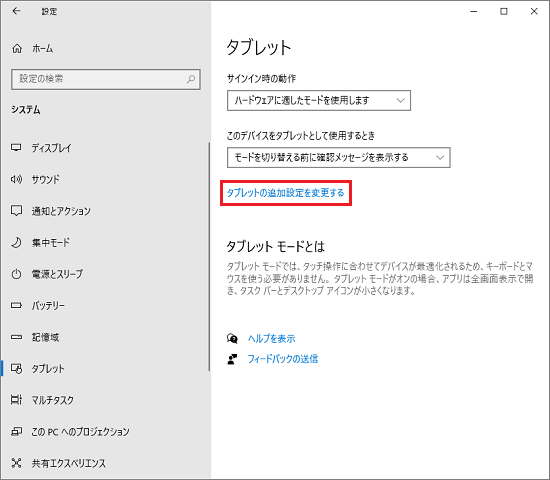The height and width of the screenshot is (480, 550).
Task: Click the タブレット モードとは heading
Action: pos(276,247)
